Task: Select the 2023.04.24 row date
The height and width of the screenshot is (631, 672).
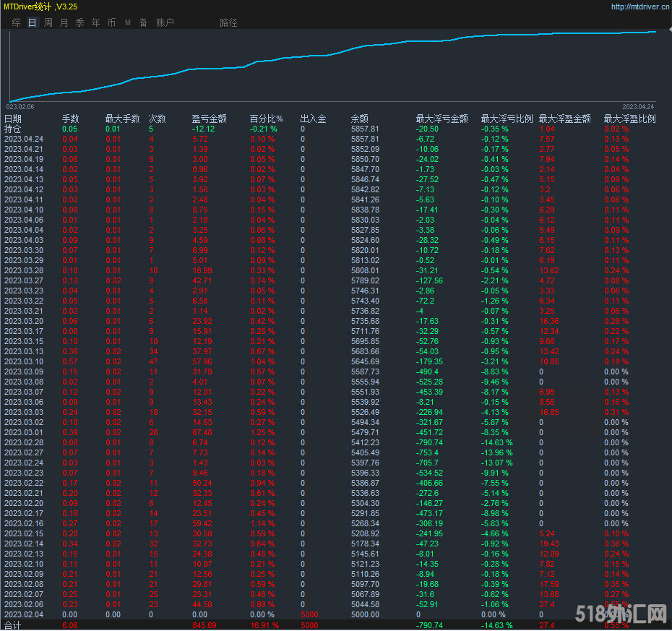Action: 24,139
